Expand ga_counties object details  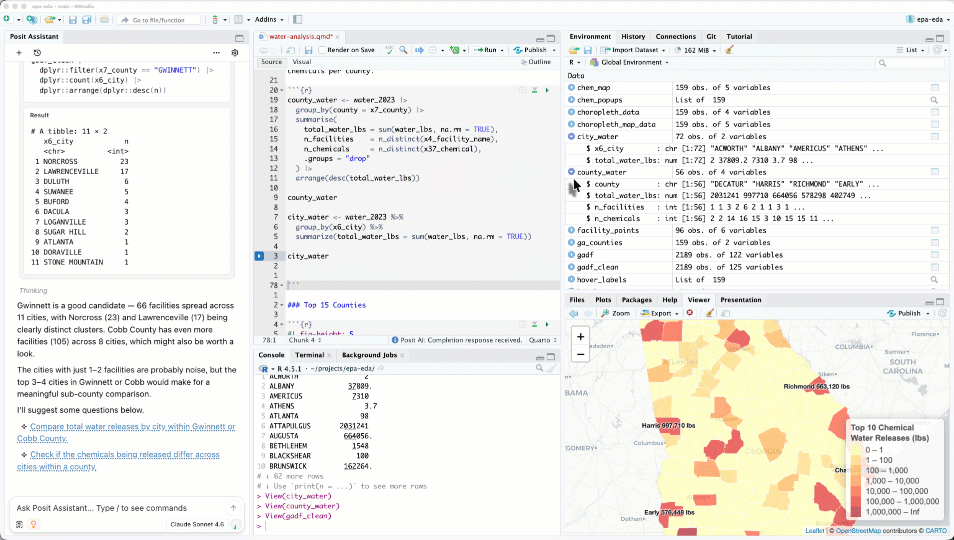point(571,243)
